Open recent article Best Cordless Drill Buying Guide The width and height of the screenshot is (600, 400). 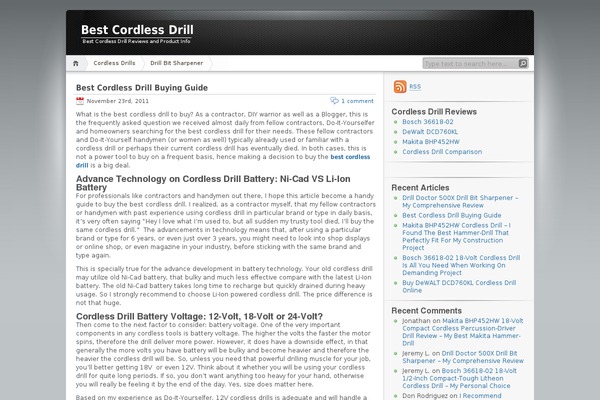click(x=452, y=215)
